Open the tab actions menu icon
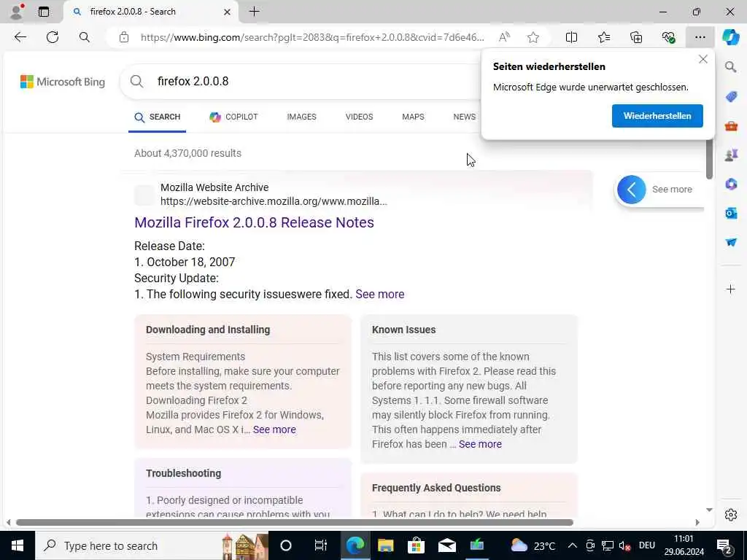The image size is (747, 560). (44, 12)
